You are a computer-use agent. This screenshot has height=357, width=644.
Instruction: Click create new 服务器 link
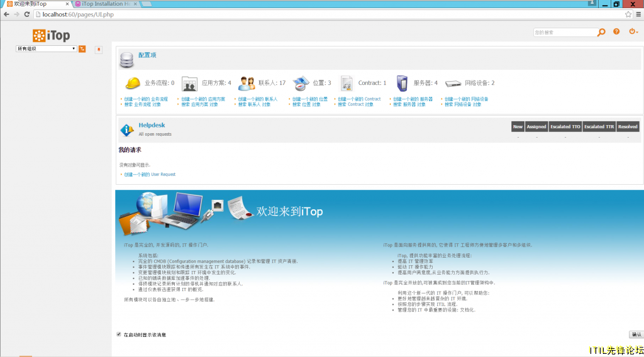[413, 99]
